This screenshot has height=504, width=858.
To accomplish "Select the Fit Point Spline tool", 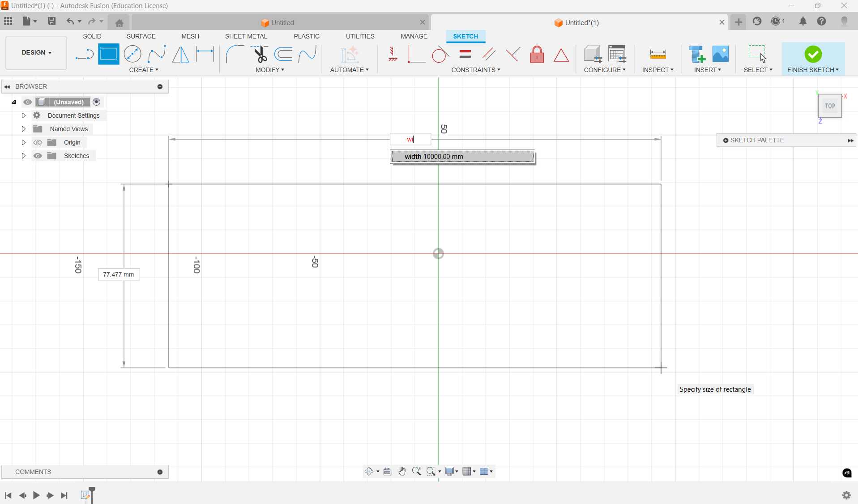I will [x=157, y=55].
